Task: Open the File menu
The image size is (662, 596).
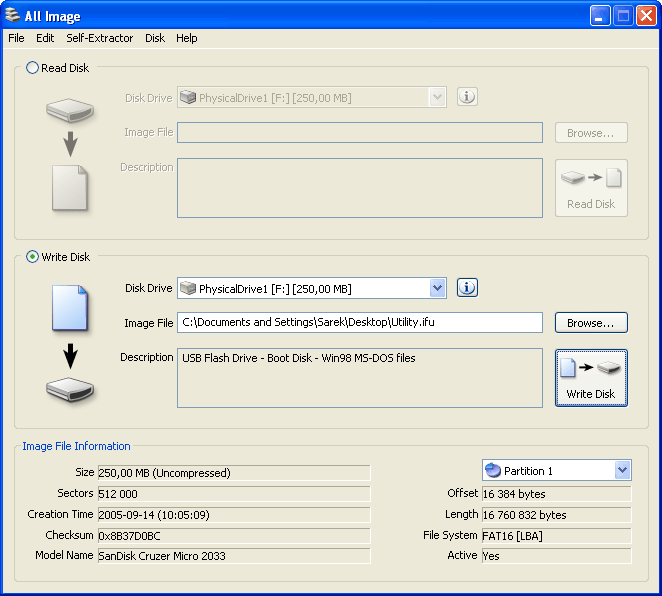Action: click(x=16, y=38)
